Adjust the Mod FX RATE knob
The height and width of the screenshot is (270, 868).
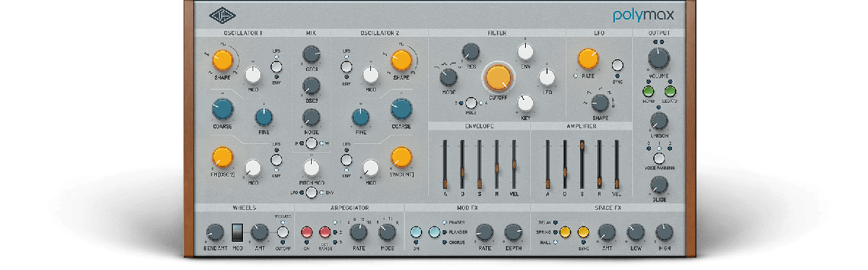click(x=485, y=232)
